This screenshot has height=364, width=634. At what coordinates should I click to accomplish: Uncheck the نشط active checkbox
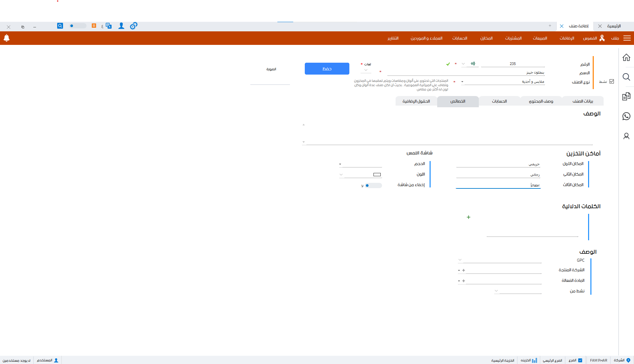click(x=612, y=82)
